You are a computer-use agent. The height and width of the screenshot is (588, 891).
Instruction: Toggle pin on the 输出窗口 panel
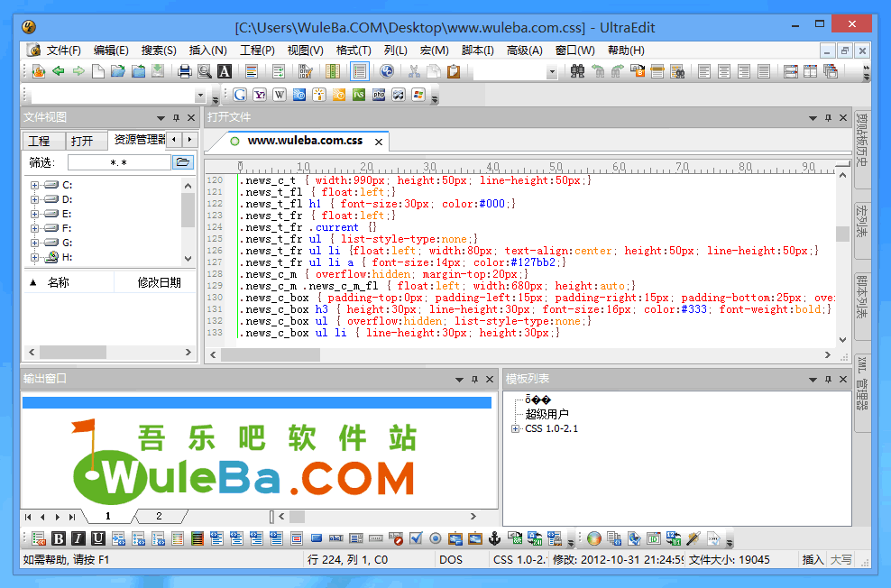[474, 379]
